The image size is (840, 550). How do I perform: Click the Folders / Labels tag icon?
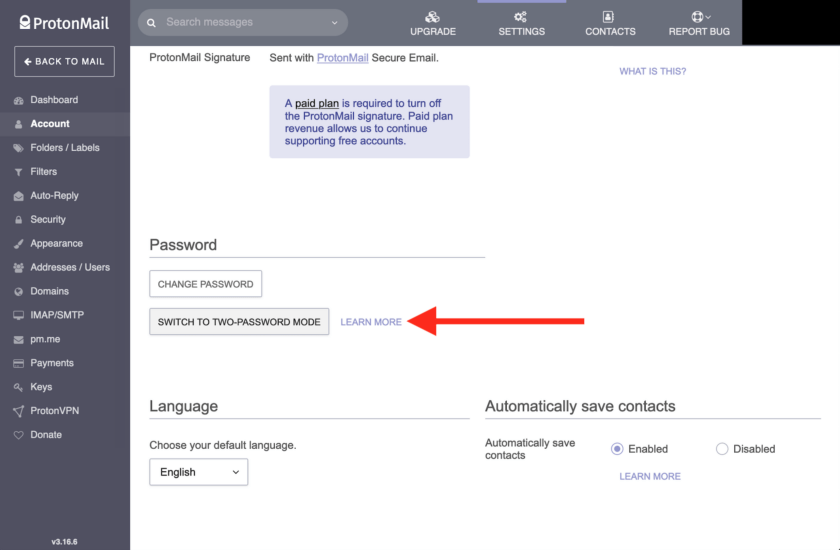point(19,148)
